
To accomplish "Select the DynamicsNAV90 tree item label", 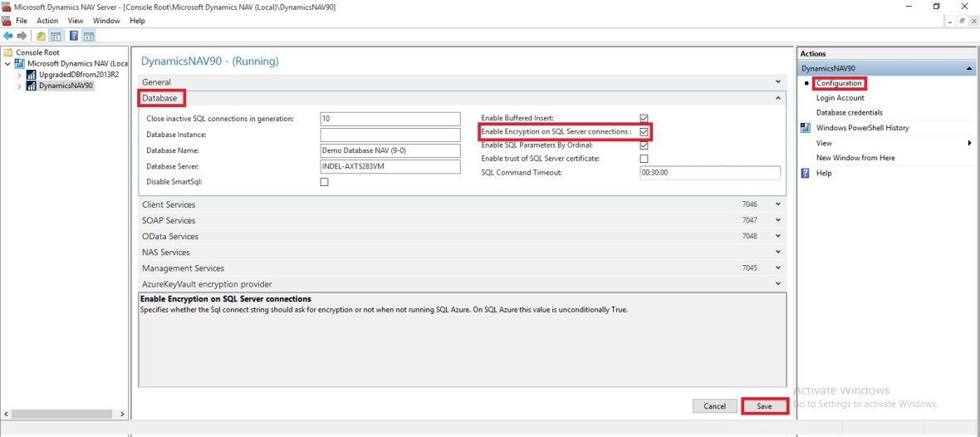I will click(x=66, y=86).
